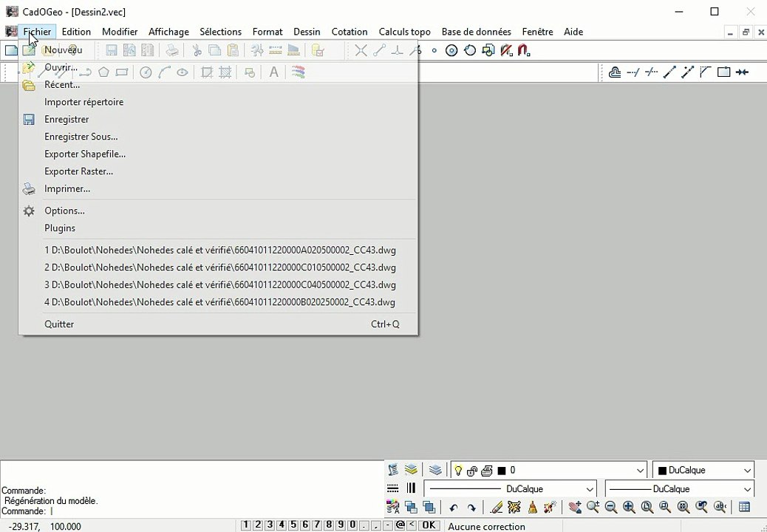Open recent file 6604101122000A020500002_CC43.dwg
The image size is (767, 532).
point(220,250)
